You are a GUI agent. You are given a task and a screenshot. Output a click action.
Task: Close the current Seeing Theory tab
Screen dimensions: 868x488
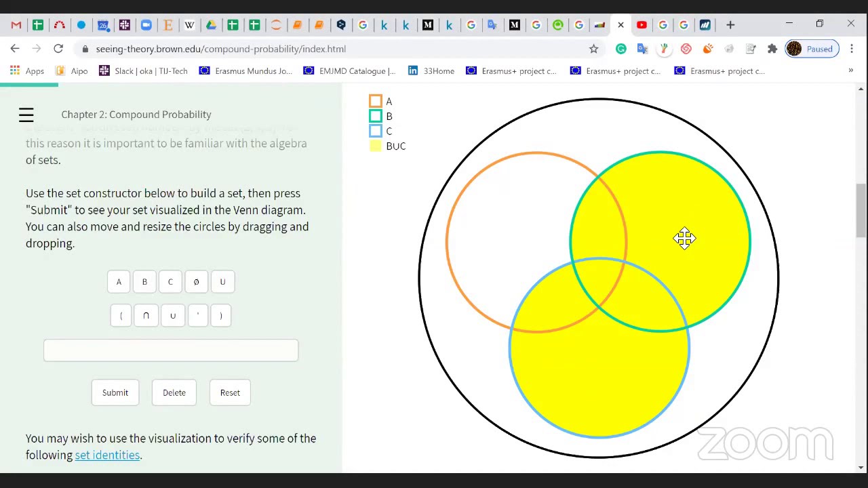coord(620,25)
